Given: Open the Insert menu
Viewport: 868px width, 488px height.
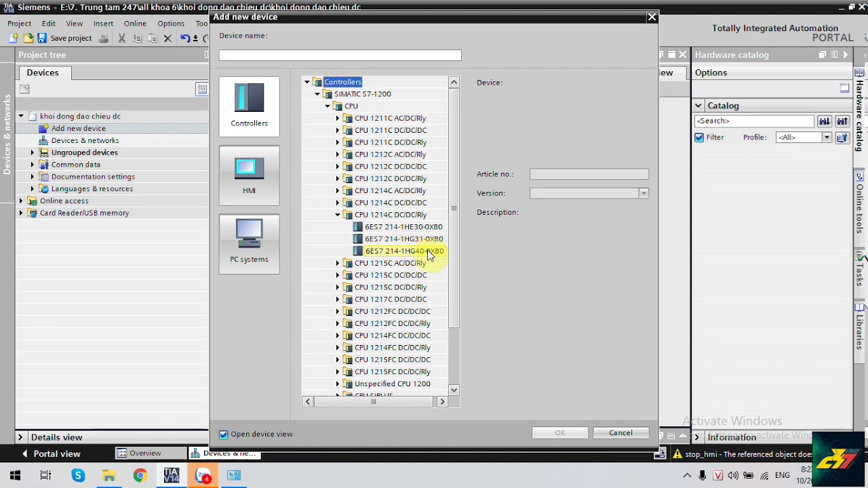Looking at the screenshot, I should (x=103, y=24).
